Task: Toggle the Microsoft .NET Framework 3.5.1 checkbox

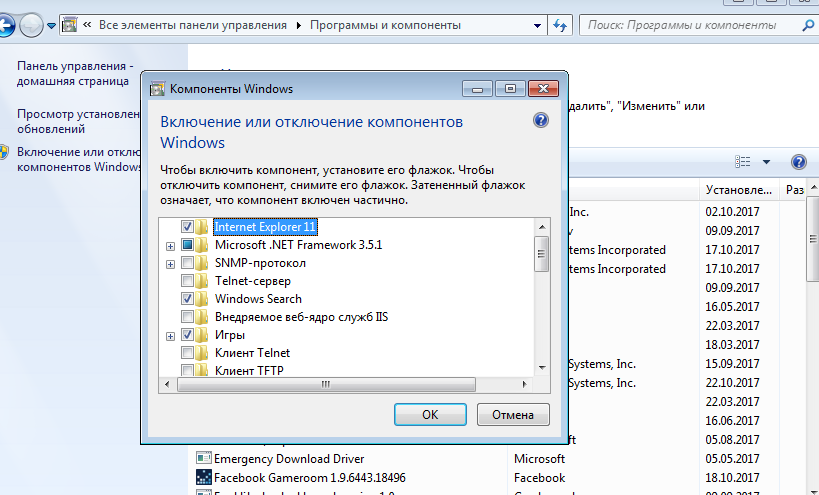Action: click(188, 244)
